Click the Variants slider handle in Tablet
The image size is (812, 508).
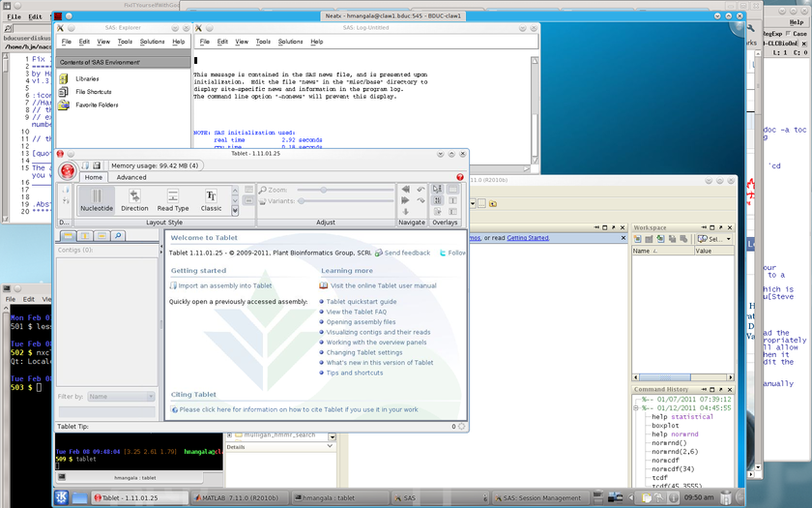click(x=301, y=201)
